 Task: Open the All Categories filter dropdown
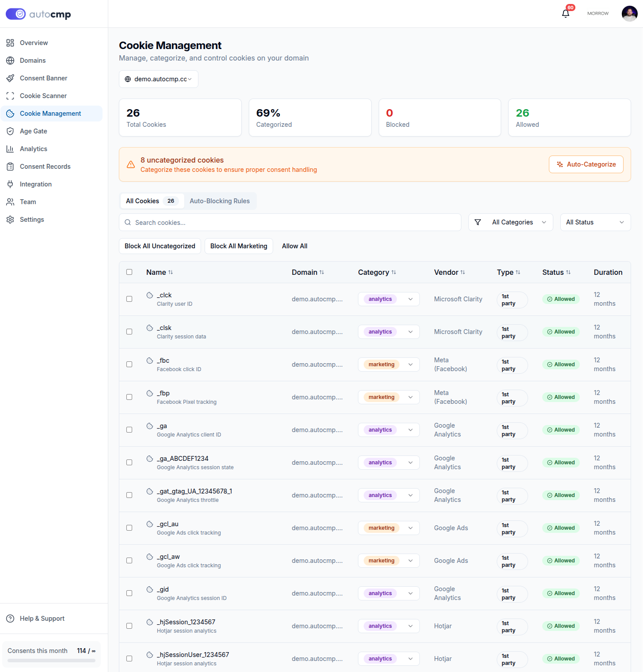[511, 222]
